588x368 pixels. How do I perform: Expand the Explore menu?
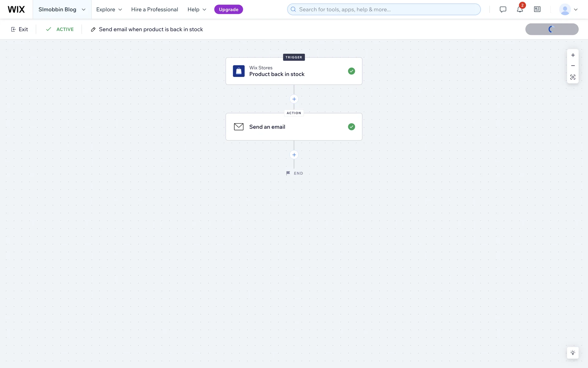[109, 10]
